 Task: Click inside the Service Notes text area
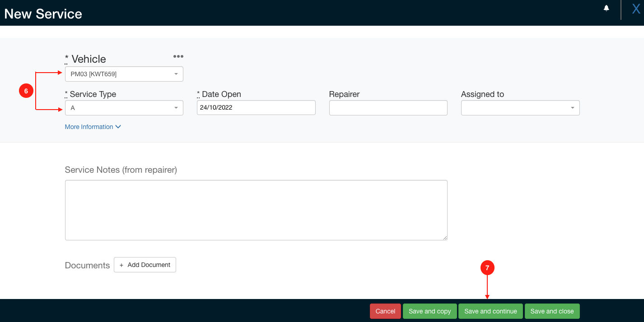(x=256, y=210)
